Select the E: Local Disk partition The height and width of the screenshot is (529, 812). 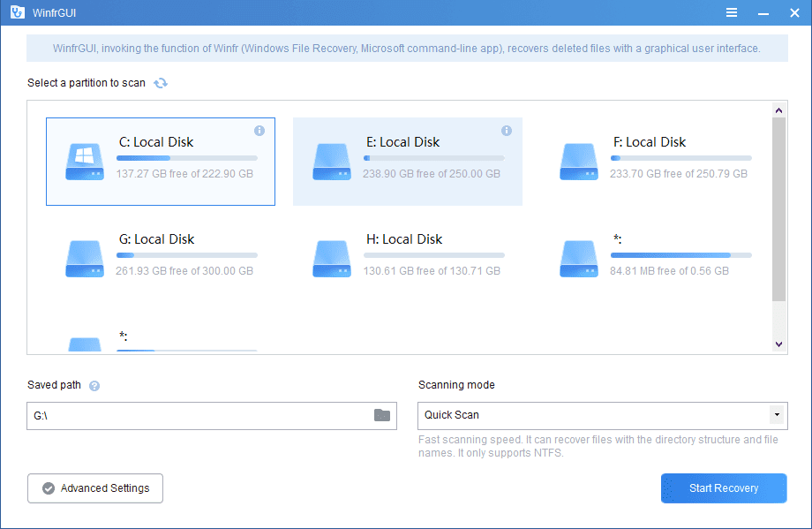[408, 162]
